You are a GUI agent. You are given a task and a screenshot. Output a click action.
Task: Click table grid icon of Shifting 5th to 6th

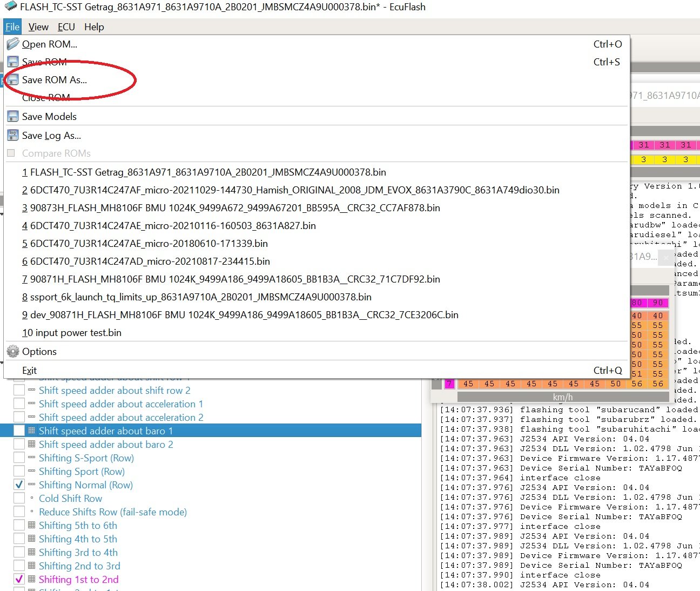click(x=31, y=525)
